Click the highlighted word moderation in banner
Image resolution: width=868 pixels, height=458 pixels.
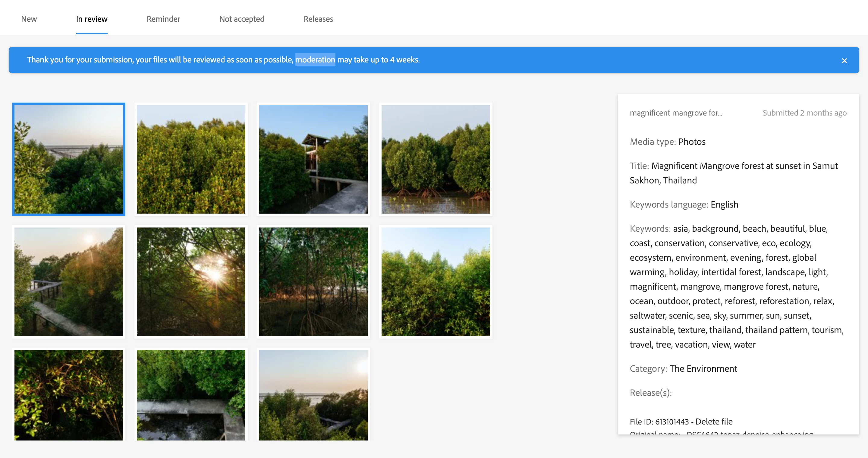(315, 60)
